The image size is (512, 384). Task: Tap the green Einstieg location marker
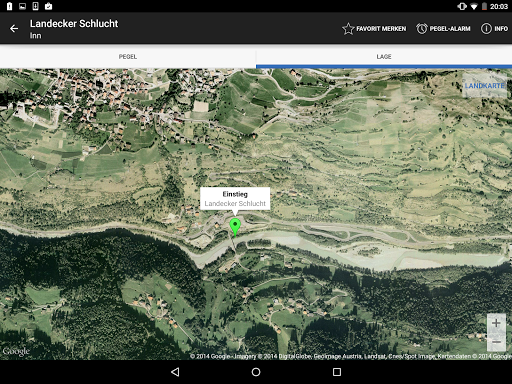pyautogui.click(x=235, y=227)
